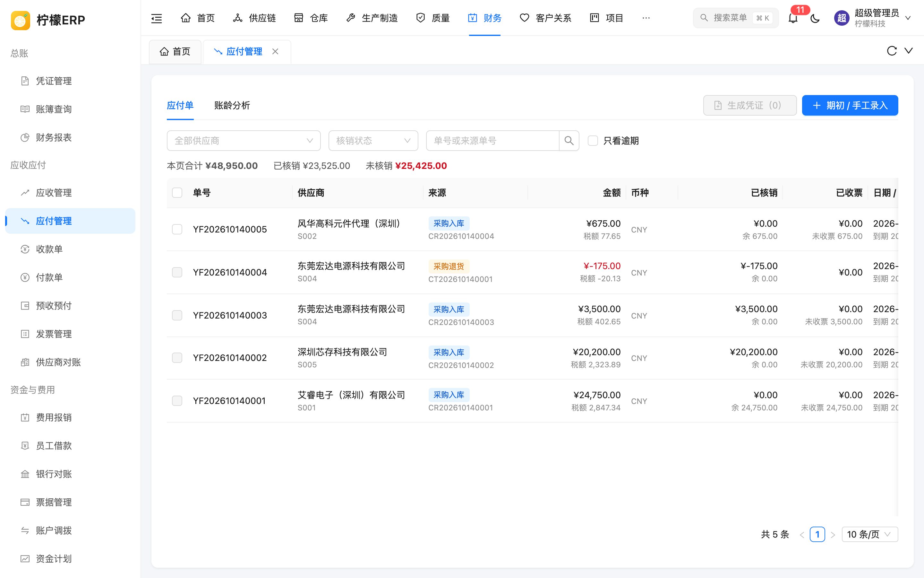Open the 仓库 top menu
The image size is (924, 578).
[311, 18]
